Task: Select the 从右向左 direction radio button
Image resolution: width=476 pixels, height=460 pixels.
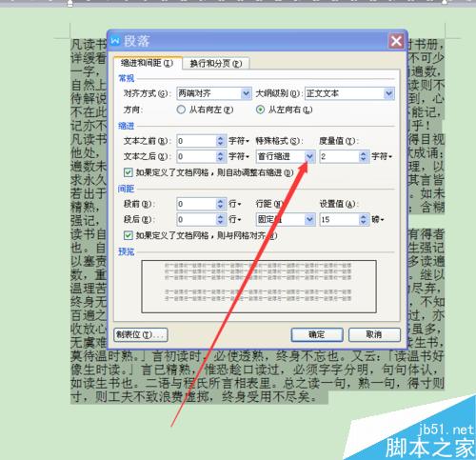Action: point(181,110)
